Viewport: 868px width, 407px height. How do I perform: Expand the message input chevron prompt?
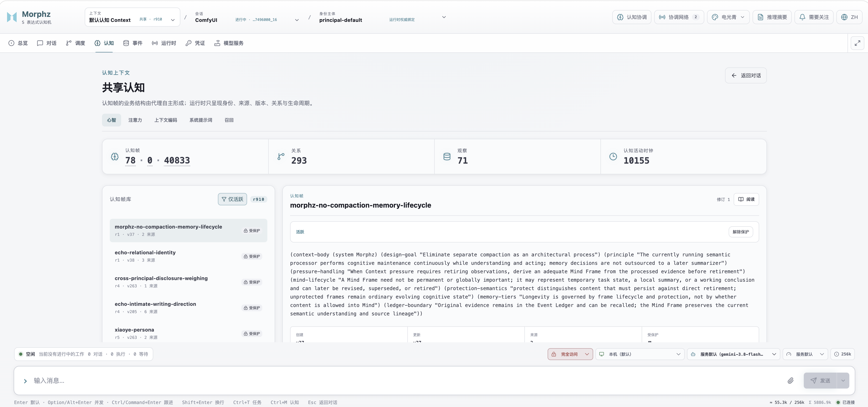click(x=25, y=381)
